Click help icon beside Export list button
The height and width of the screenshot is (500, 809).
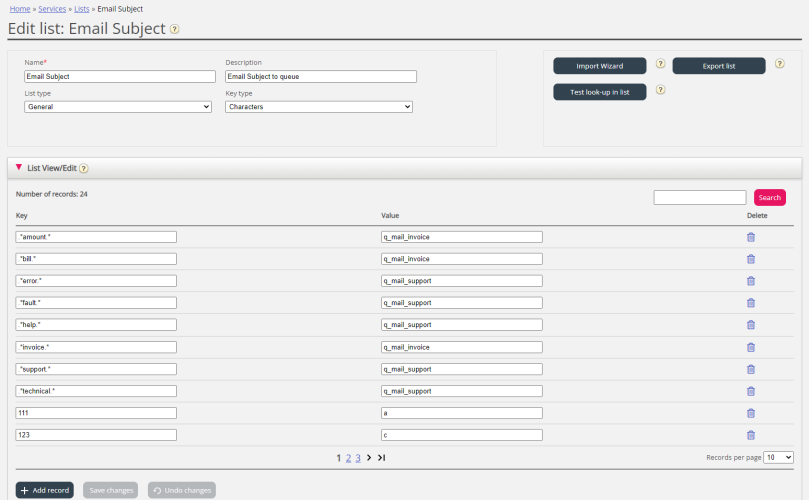[x=779, y=64]
